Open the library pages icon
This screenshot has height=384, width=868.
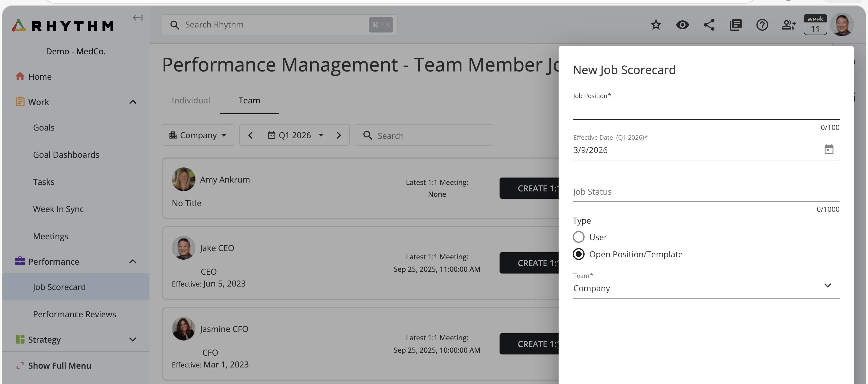(735, 25)
